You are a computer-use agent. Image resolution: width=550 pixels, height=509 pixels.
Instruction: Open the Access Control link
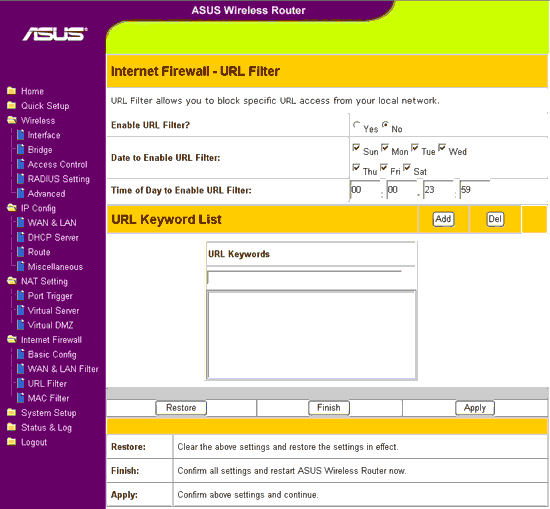pyautogui.click(x=58, y=165)
